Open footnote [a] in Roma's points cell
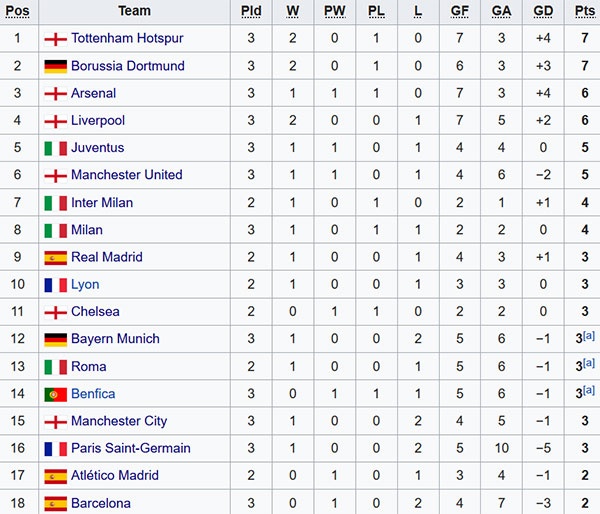The width and height of the screenshot is (600, 514). click(x=589, y=363)
